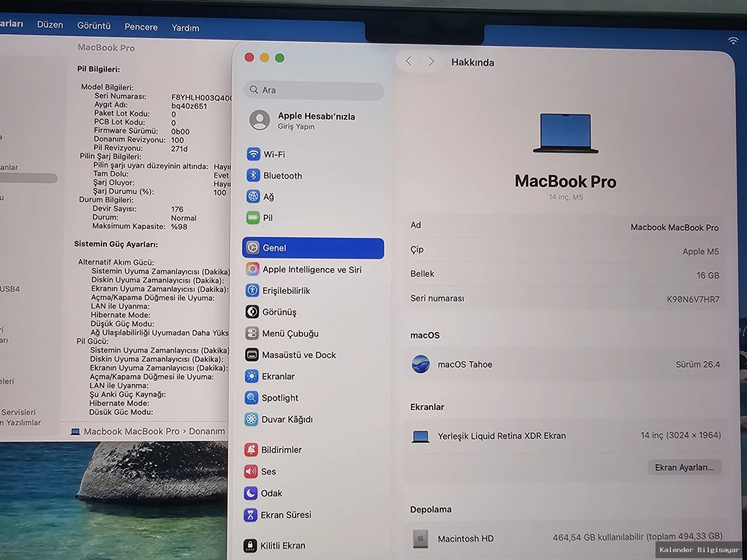
Task: Click Firmware Sürümü value 0b00
Action: pyautogui.click(x=180, y=132)
